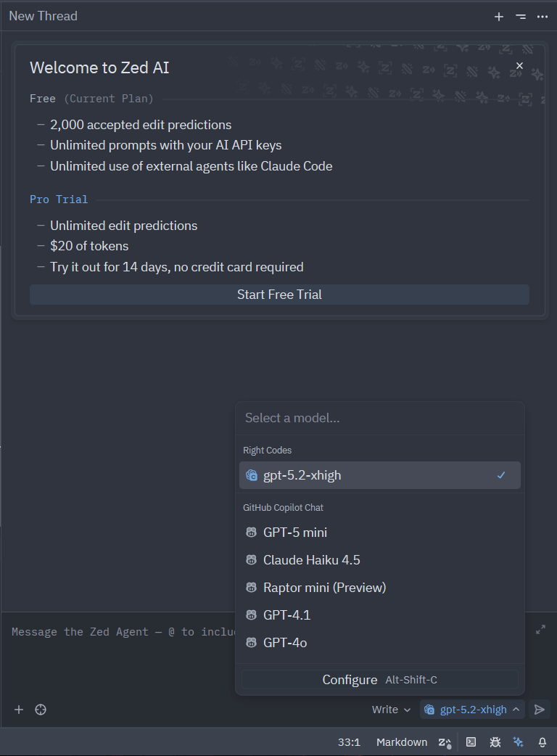Add context using the plus icon in the message box
The image size is (557, 756).
pyautogui.click(x=18, y=710)
